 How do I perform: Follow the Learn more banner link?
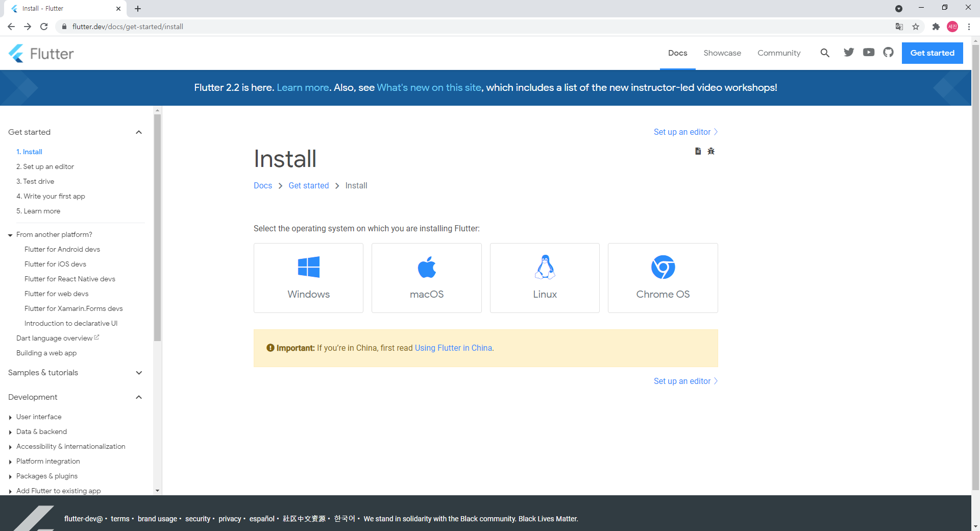(x=303, y=87)
